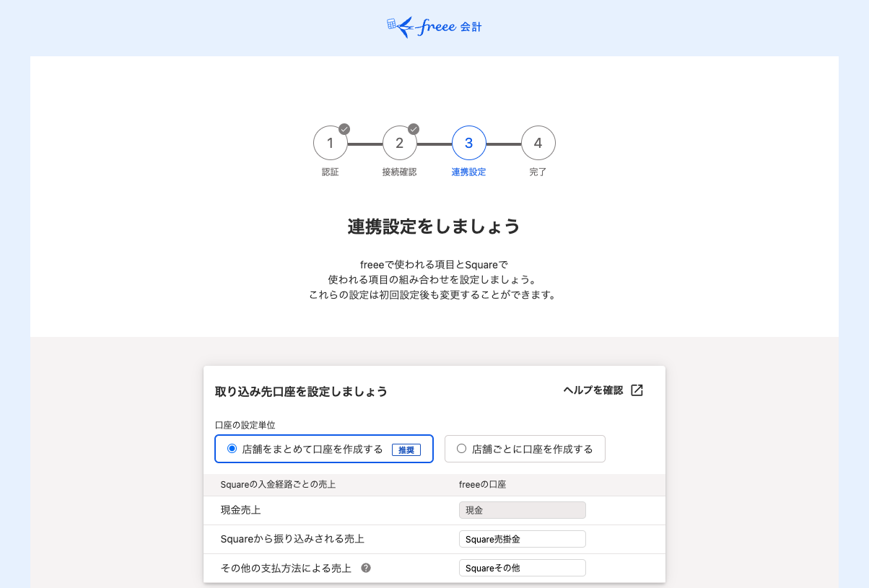Open the help tooltip beside その他の支払方法による売上
869x588 pixels.
(366, 568)
